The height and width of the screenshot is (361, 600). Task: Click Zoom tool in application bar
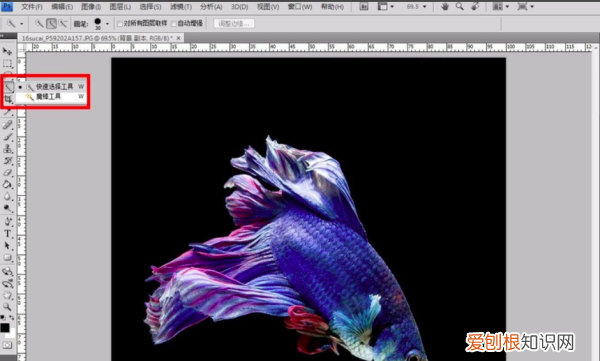click(460, 7)
